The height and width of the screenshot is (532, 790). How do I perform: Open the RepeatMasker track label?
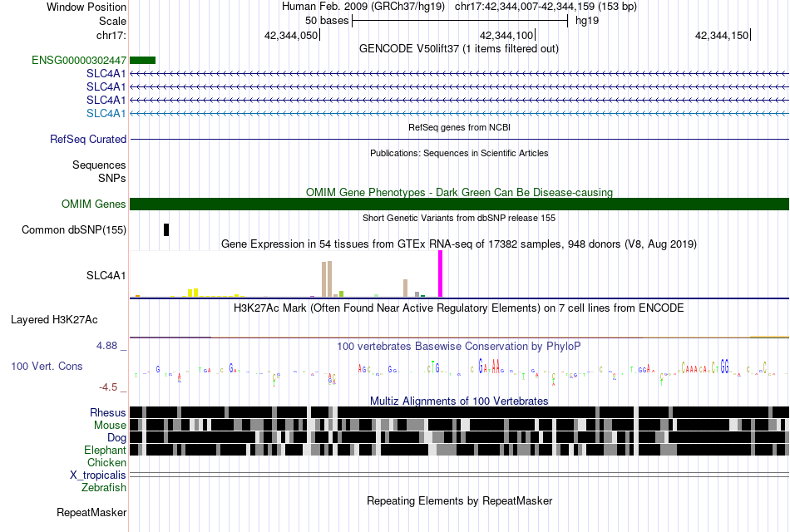tap(91, 512)
